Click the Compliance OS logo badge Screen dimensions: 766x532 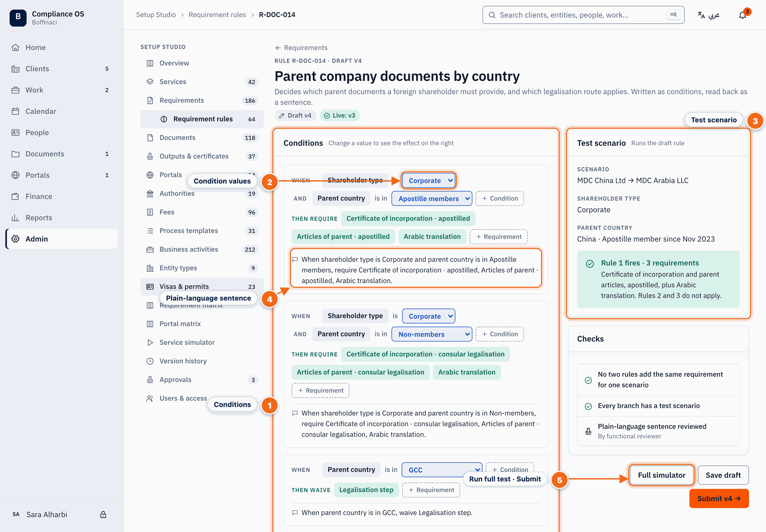point(18,18)
